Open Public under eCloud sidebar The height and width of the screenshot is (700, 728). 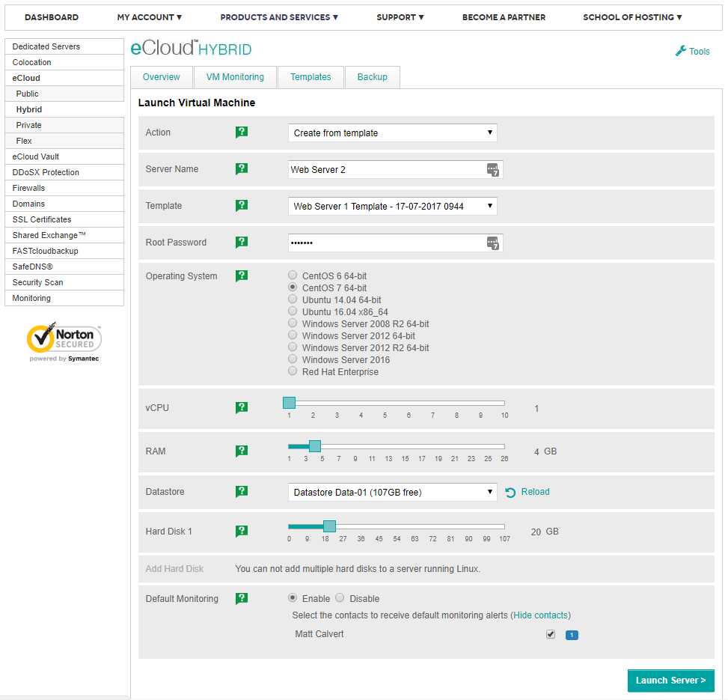point(64,94)
